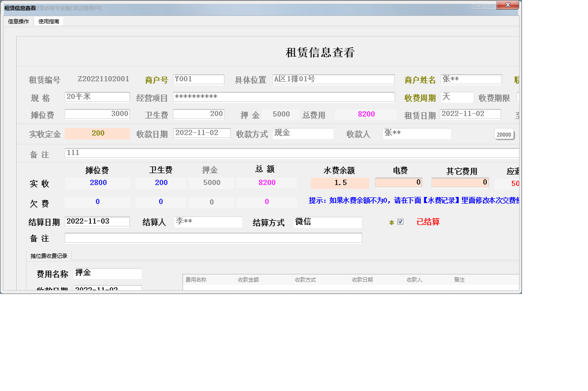Image resolution: width=588 pixels, height=391 pixels.
Task: Select the 卫生费 field showing 200
Action: coord(199,114)
